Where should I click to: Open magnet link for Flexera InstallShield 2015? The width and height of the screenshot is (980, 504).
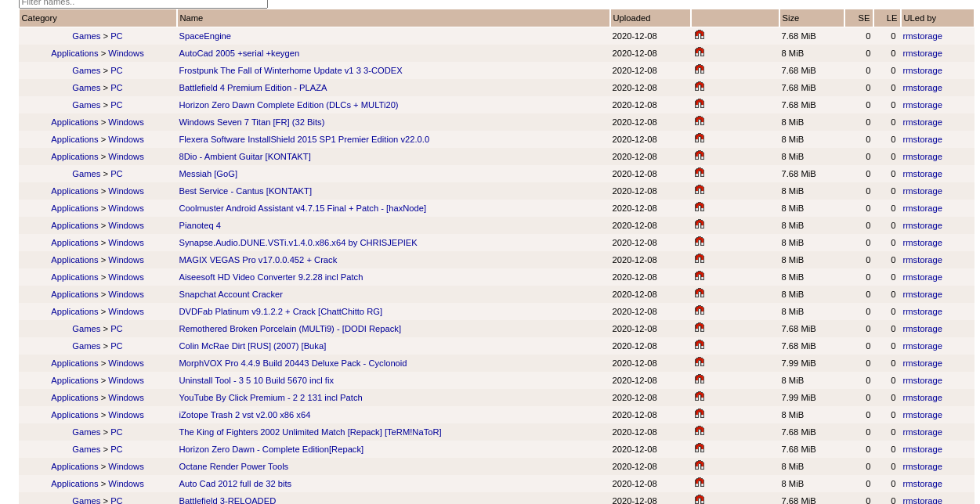700,139
